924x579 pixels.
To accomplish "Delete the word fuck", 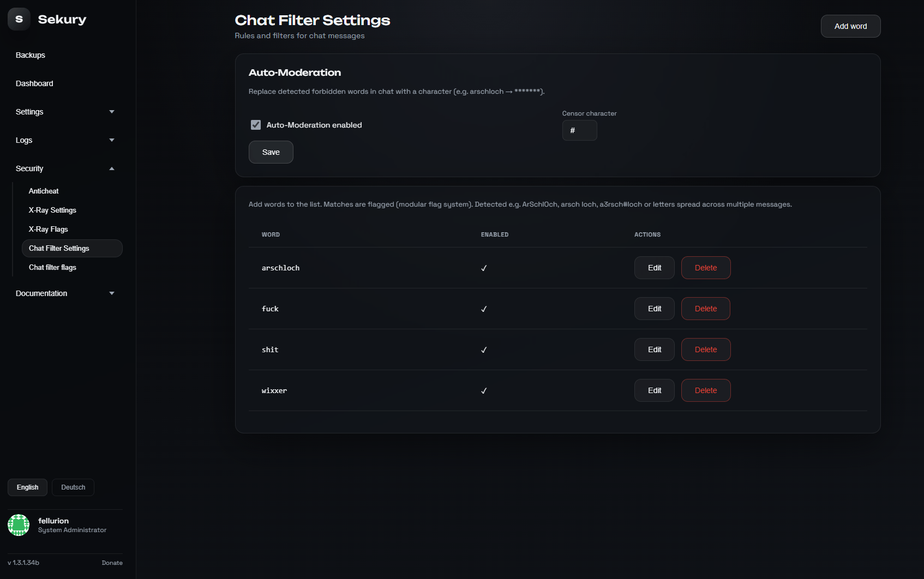I will [x=705, y=309].
